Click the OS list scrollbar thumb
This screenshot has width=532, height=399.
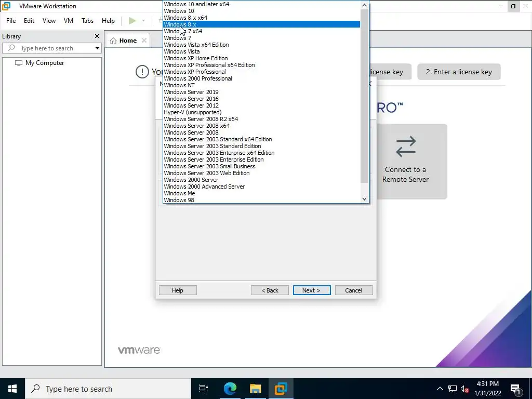coord(364,96)
